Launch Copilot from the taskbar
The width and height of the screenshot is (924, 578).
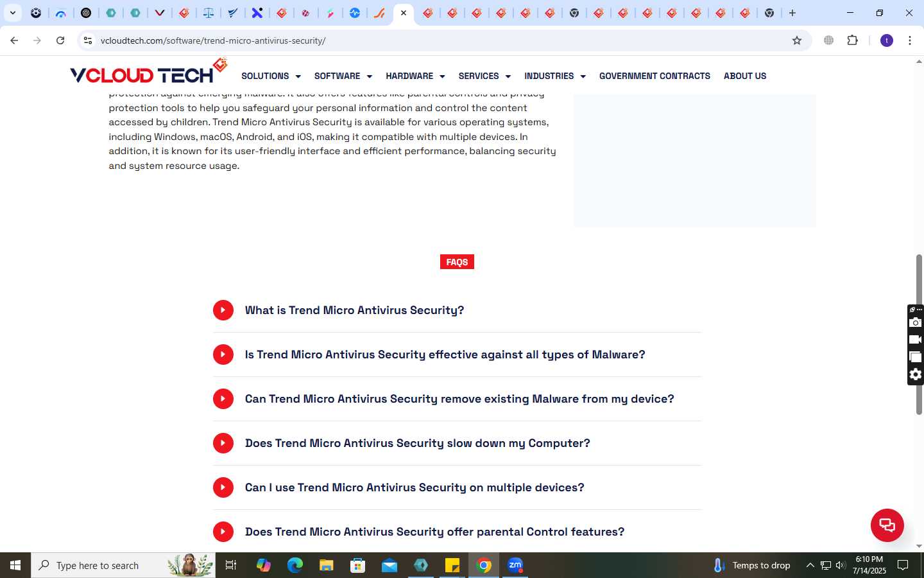(264, 565)
